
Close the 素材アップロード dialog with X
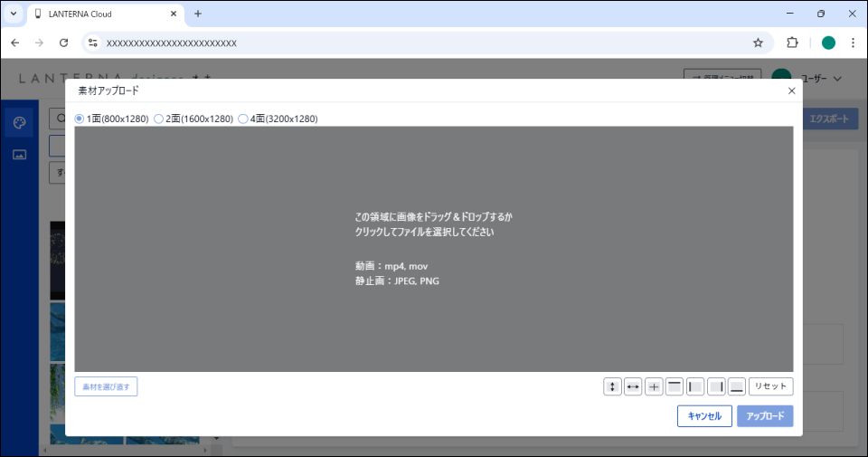tap(791, 90)
